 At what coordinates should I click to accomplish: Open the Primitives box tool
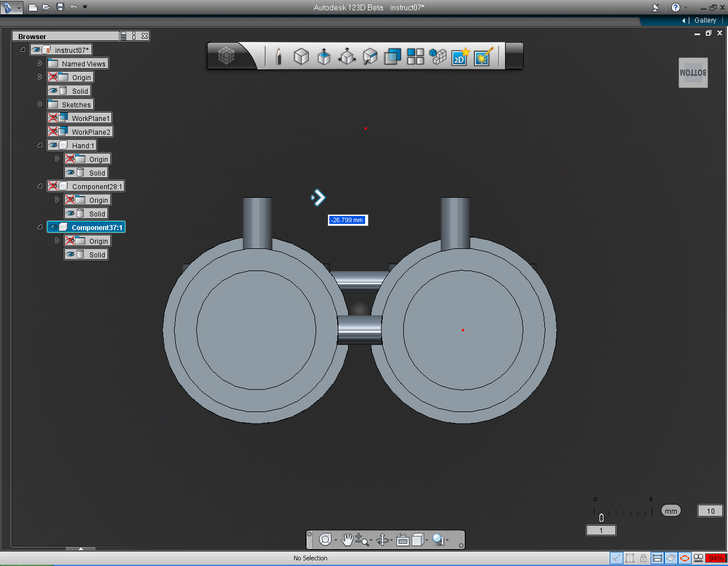coord(301,56)
